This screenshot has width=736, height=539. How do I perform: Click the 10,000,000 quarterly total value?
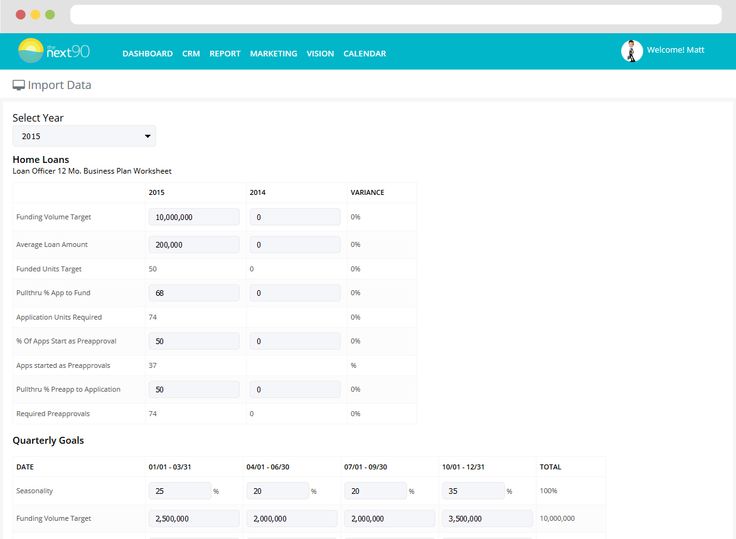point(557,518)
